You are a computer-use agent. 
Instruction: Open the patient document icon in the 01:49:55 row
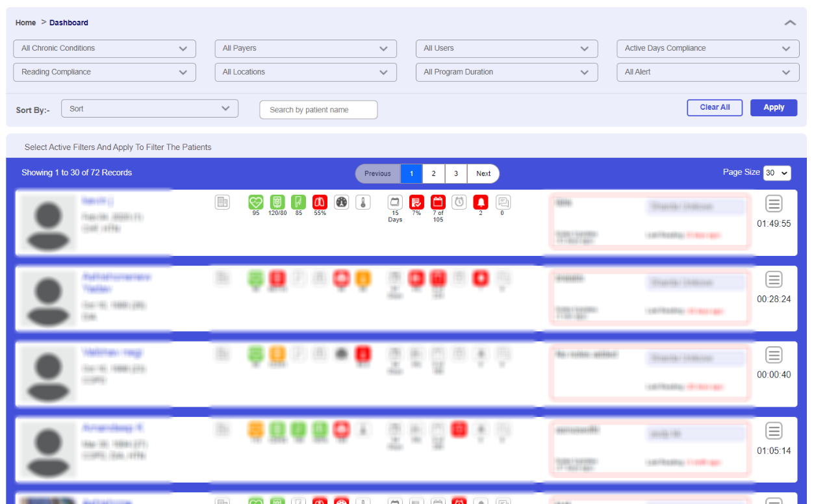tap(223, 203)
